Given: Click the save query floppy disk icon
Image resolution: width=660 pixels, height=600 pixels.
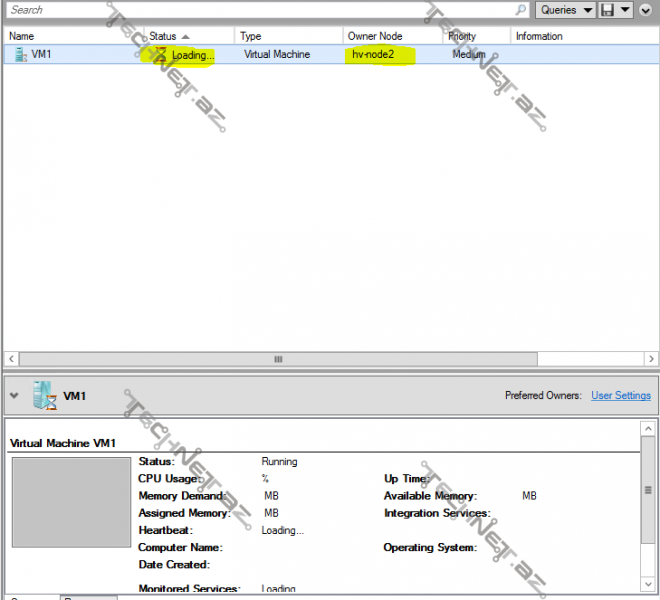Looking at the screenshot, I should (x=607, y=10).
